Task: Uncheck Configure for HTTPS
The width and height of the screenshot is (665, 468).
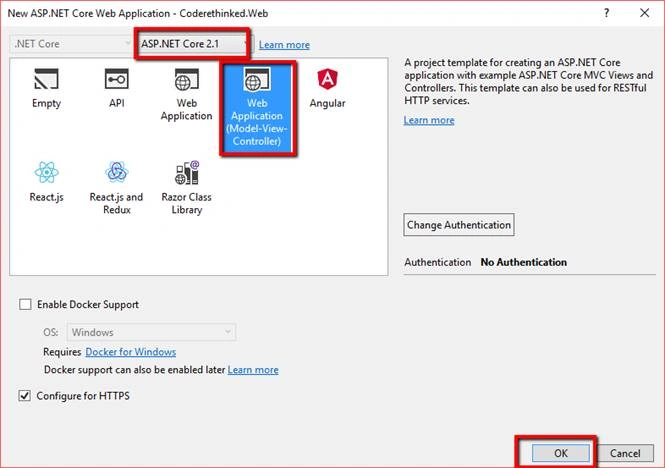Action: coord(25,395)
